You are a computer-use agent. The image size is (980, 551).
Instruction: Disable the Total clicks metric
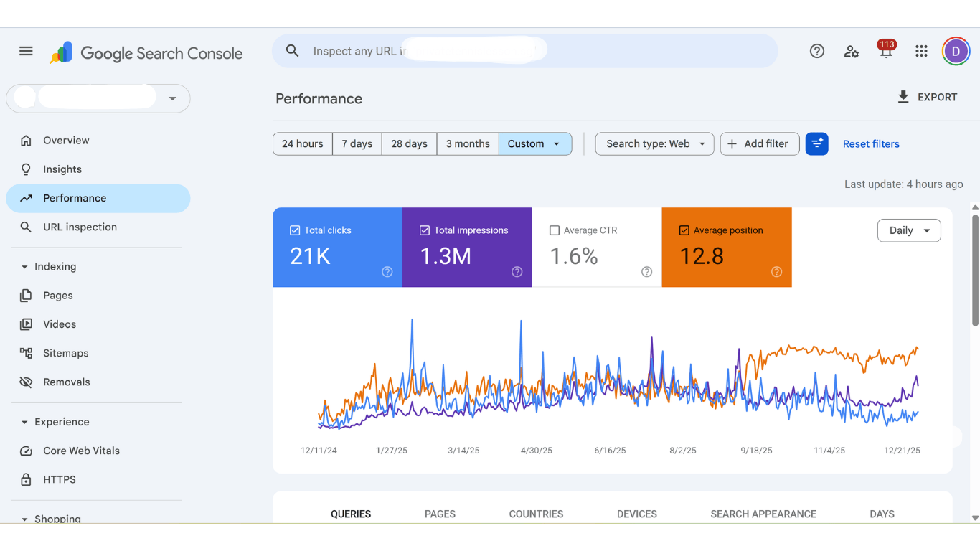tap(294, 230)
